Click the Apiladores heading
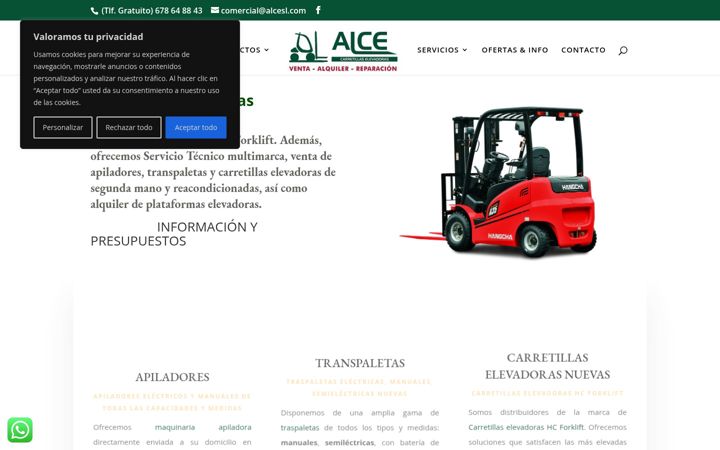The width and height of the screenshot is (720, 450). click(172, 377)
